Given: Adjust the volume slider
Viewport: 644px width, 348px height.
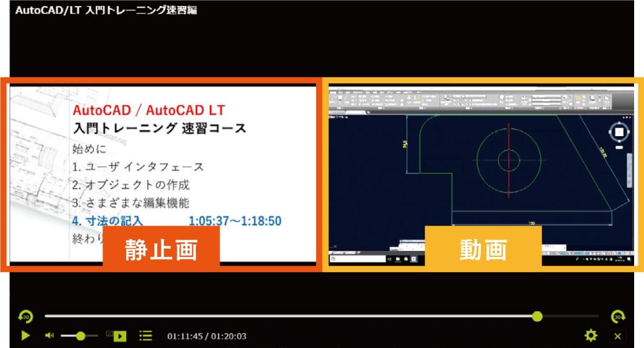Looking at the screenshot, I should pyautogui.click(x=80, y=335).
